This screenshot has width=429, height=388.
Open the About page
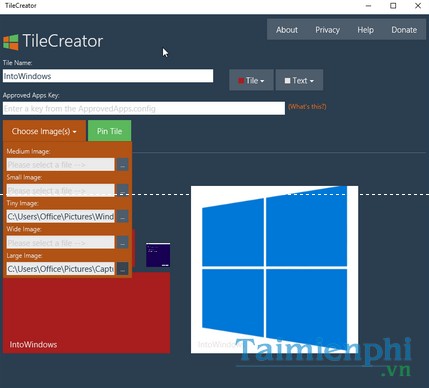tap(287, 30)
